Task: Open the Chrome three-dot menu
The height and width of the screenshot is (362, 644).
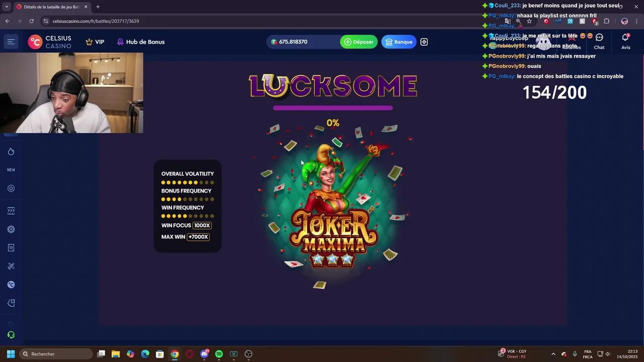Action: (637, 21)
